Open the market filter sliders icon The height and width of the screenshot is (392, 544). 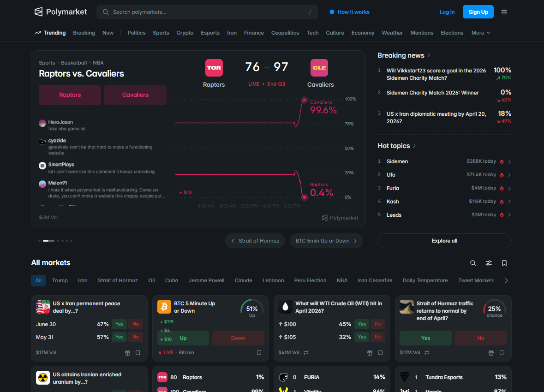pos(489,263)
